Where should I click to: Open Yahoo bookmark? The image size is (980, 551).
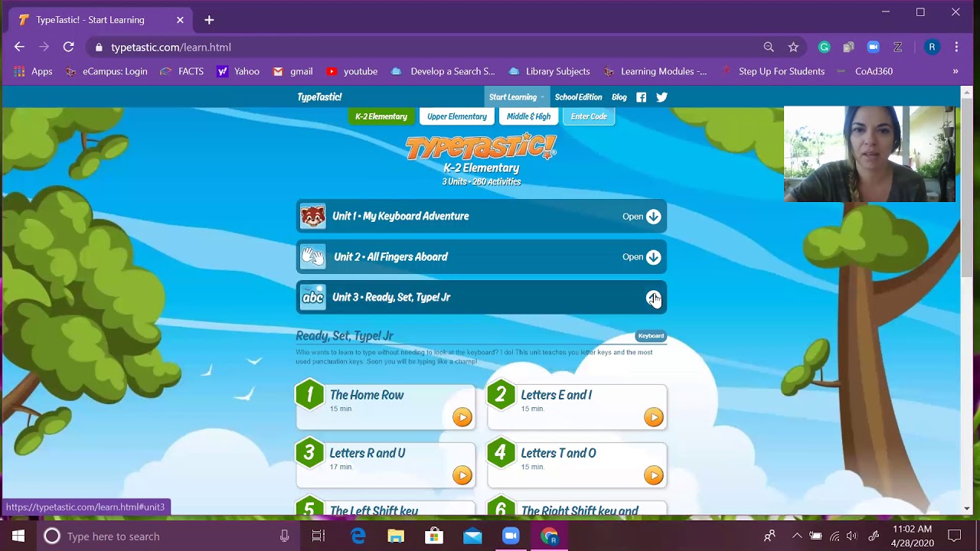(237, 71)
